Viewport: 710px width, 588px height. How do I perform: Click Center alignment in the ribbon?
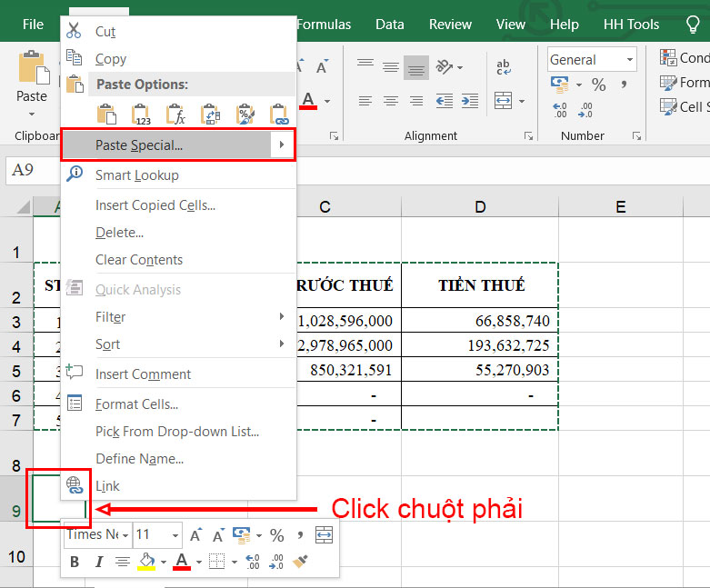click(x=390, y=101)
